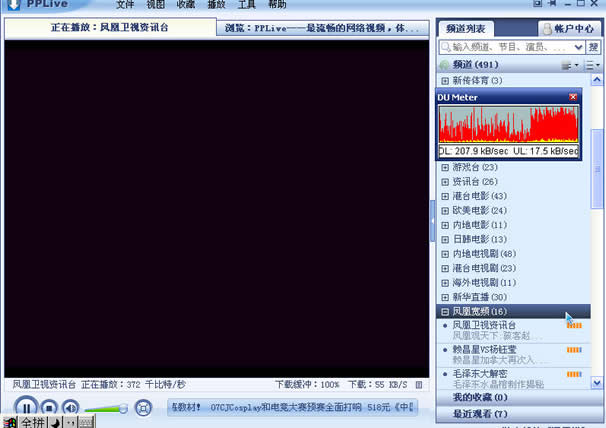Viewport: 606px width, 428px height.
Task: Expand the 港台电视剧 (23) category
Action: pos(445,268)
